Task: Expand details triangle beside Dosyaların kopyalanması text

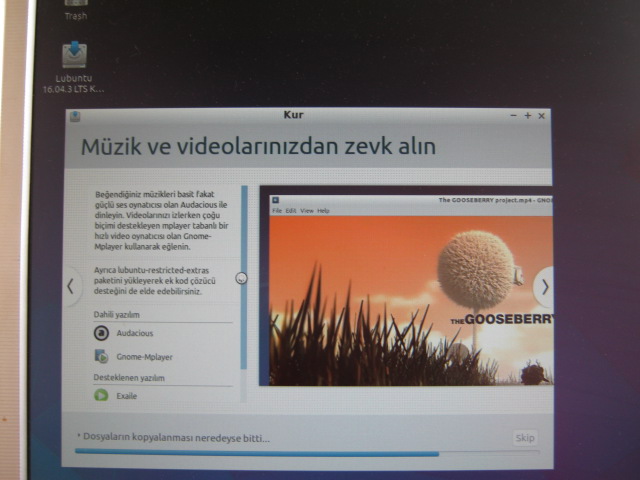Action: point(78,436)
